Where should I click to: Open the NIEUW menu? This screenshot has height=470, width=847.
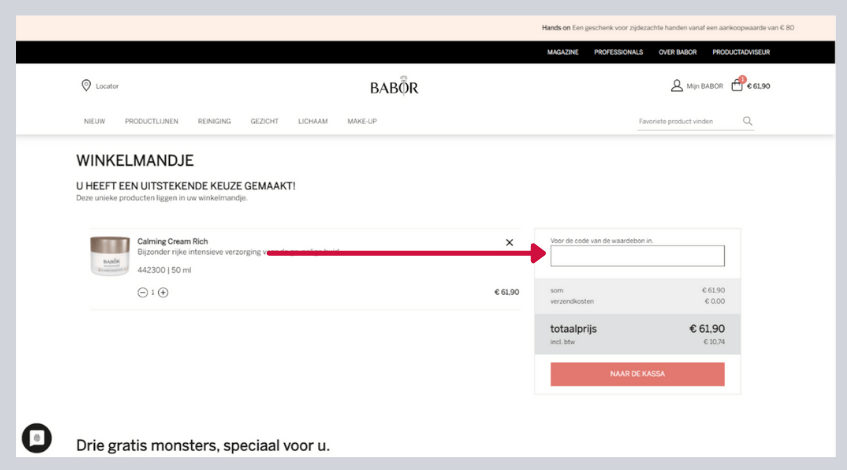(95, 122)
